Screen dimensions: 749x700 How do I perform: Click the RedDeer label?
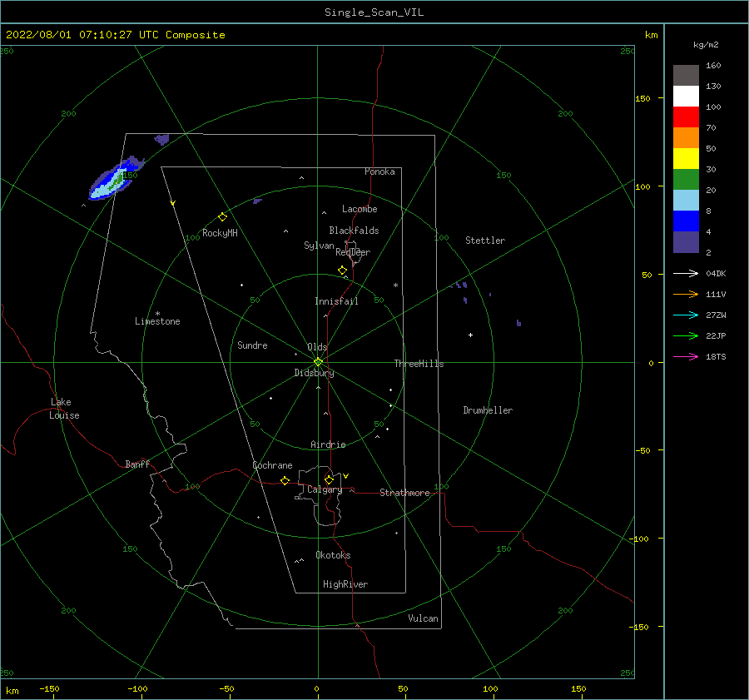click(353, 252)
